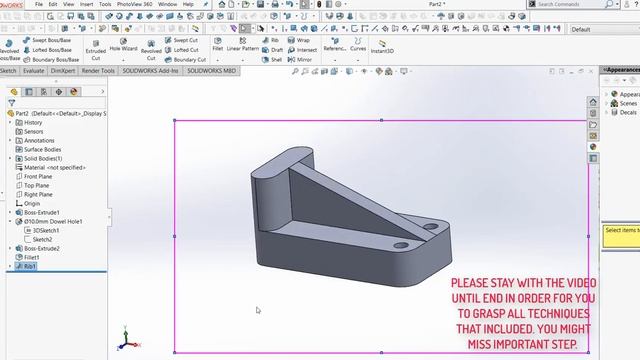Select Front Plane in the tree

(x=34, y=176)
